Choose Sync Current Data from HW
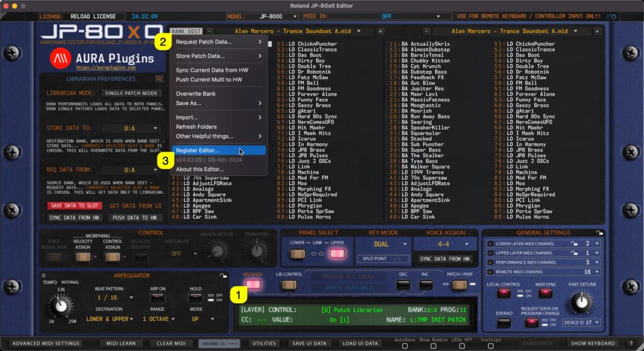Image resolution: width=644 pixels, height=351 pixels. (x=218, y=70)
